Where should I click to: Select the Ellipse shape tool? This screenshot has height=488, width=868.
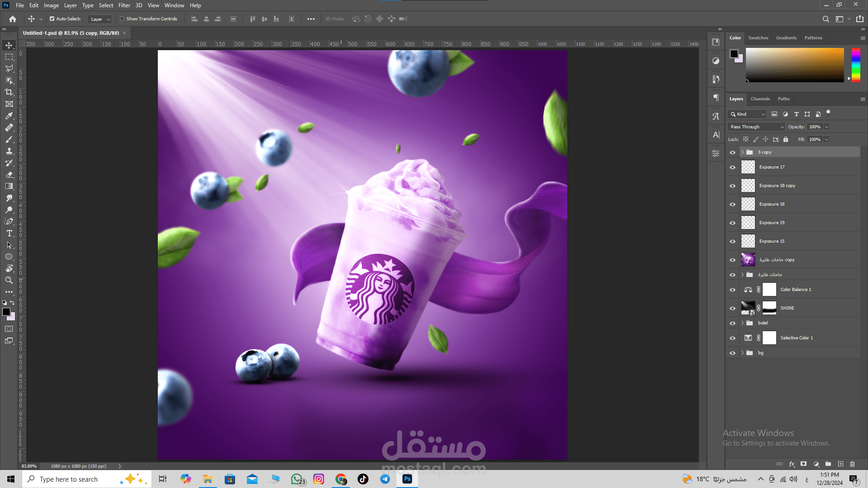(9, 257)
